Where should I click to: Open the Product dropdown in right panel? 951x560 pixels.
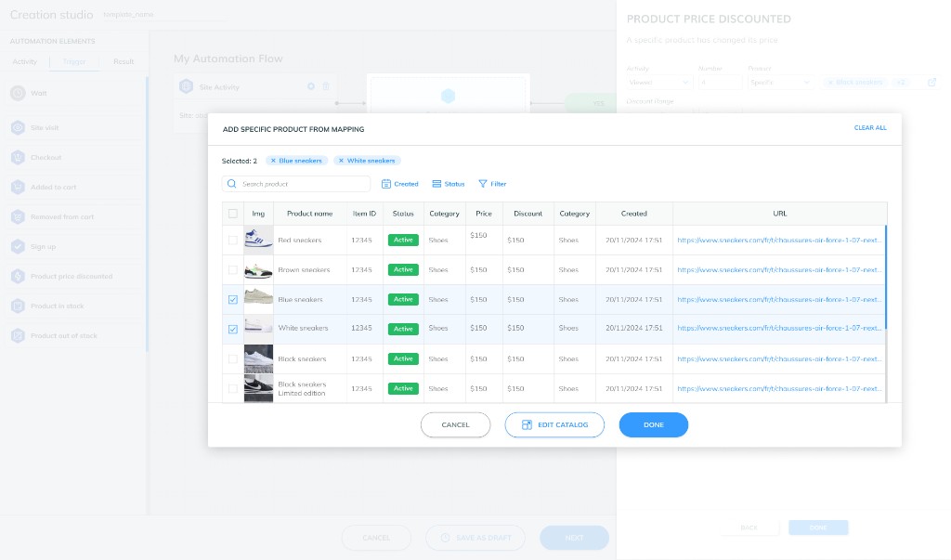click(780, 82)
